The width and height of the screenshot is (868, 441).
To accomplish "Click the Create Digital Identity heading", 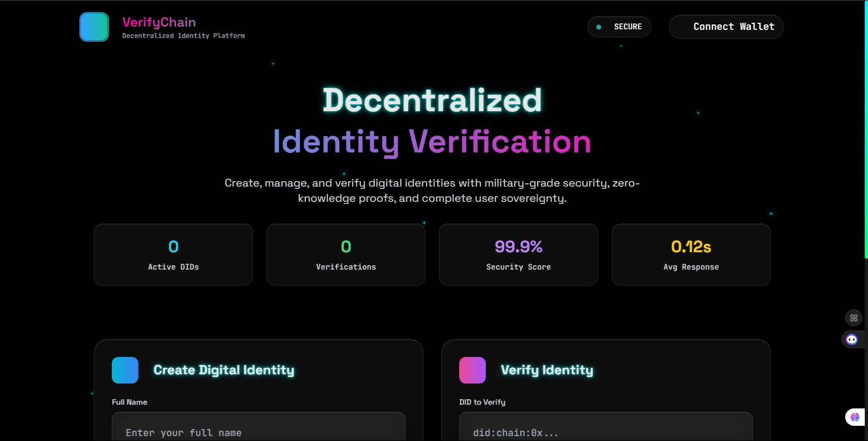I will click(x=224, y=370).
